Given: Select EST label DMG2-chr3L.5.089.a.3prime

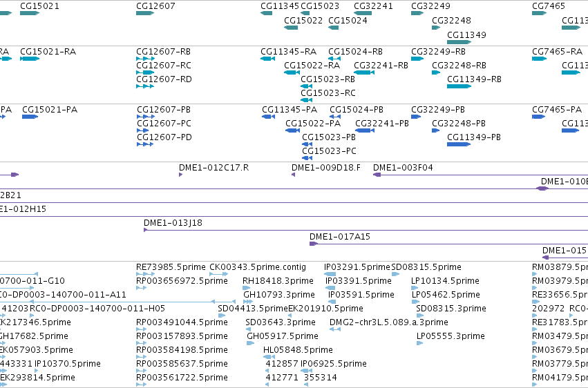Looking at the screenshot, I should pyautogui.click(x=389, y=323).
